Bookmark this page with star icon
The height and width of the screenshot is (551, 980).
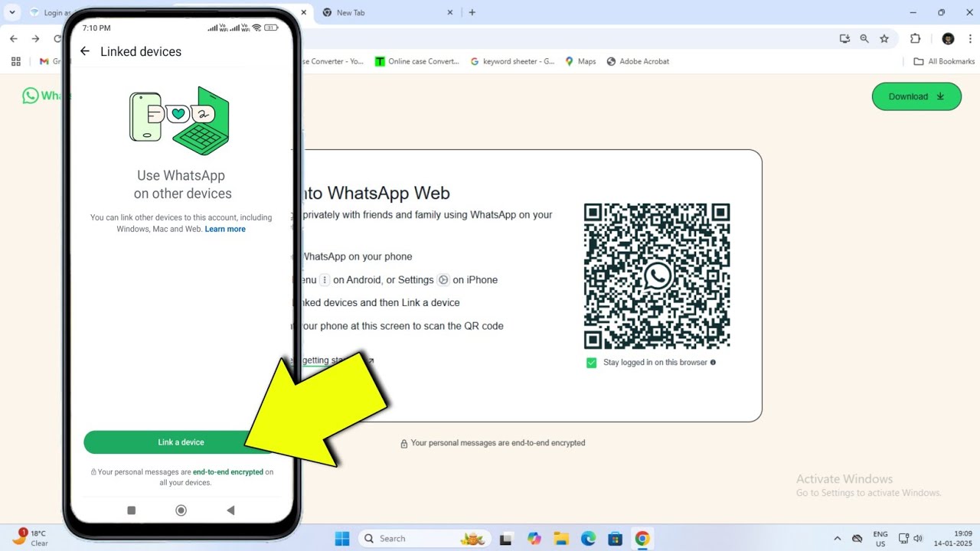[884, 38]
